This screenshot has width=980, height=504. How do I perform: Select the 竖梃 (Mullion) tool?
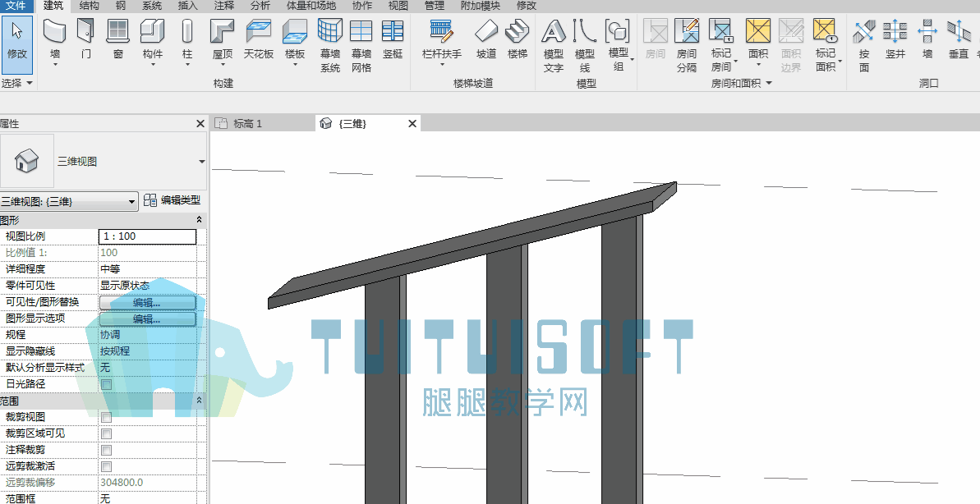[393, 39]
